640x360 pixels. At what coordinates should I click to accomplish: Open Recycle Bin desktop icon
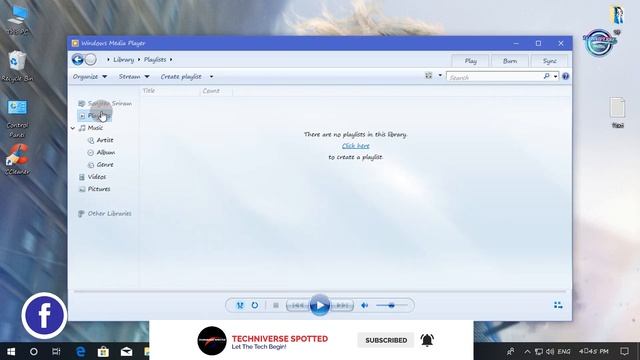17,67
